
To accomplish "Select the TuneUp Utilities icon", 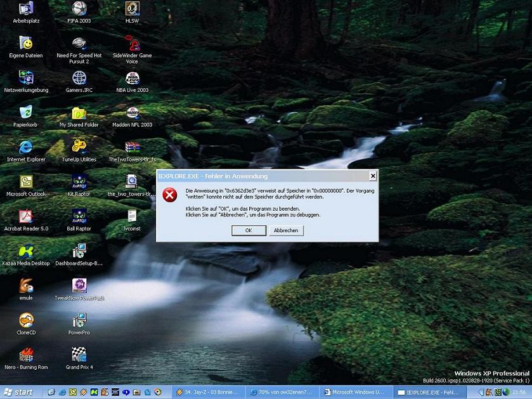I will pyautogui.click(x=79, y=150).
